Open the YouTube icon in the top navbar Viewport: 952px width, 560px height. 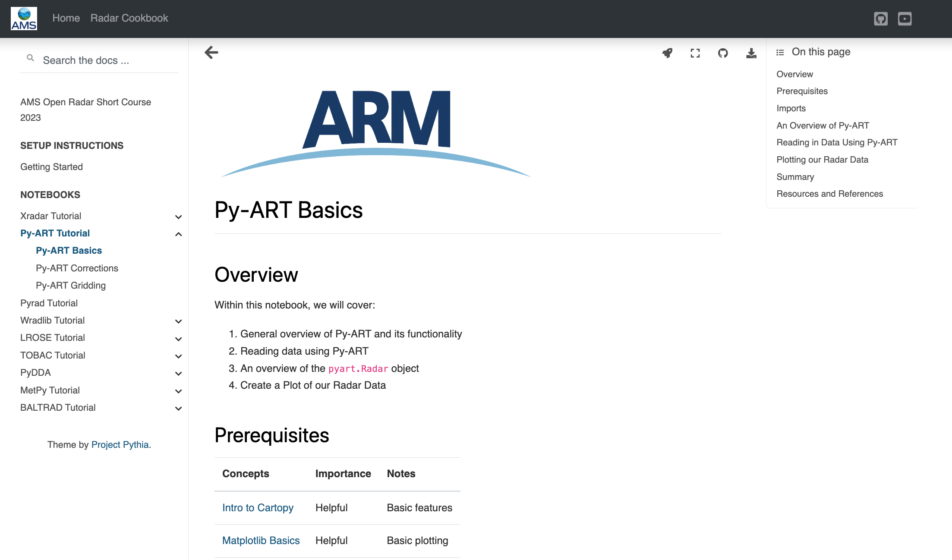tap(905, 19)
